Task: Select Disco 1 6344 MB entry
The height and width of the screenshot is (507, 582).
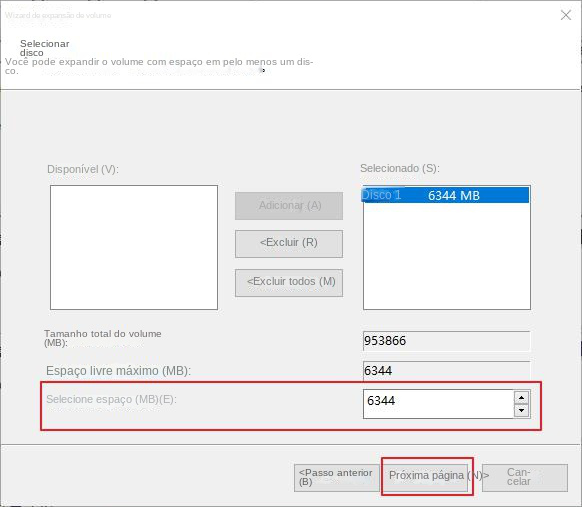Action: [445, 195]
